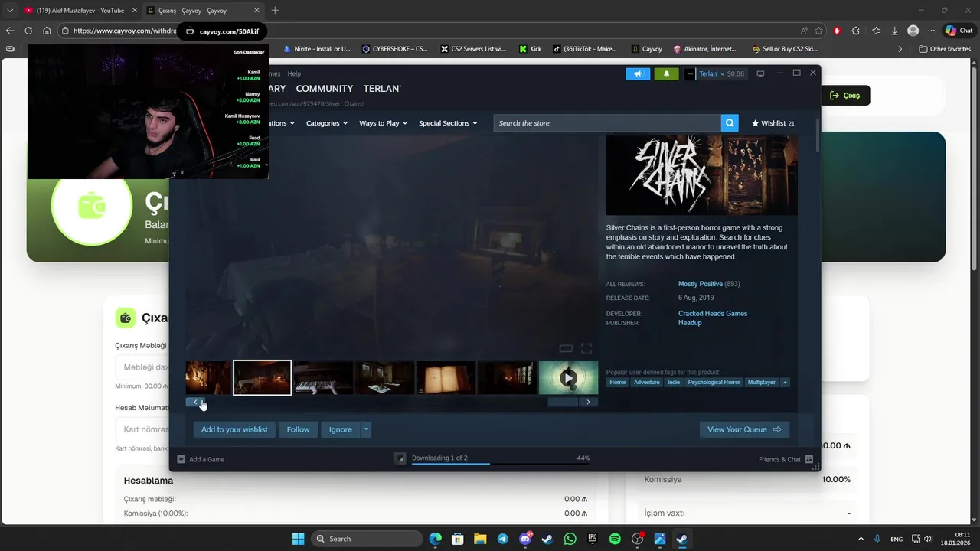
Task: Click the Search the store input field
Action: 607,123
